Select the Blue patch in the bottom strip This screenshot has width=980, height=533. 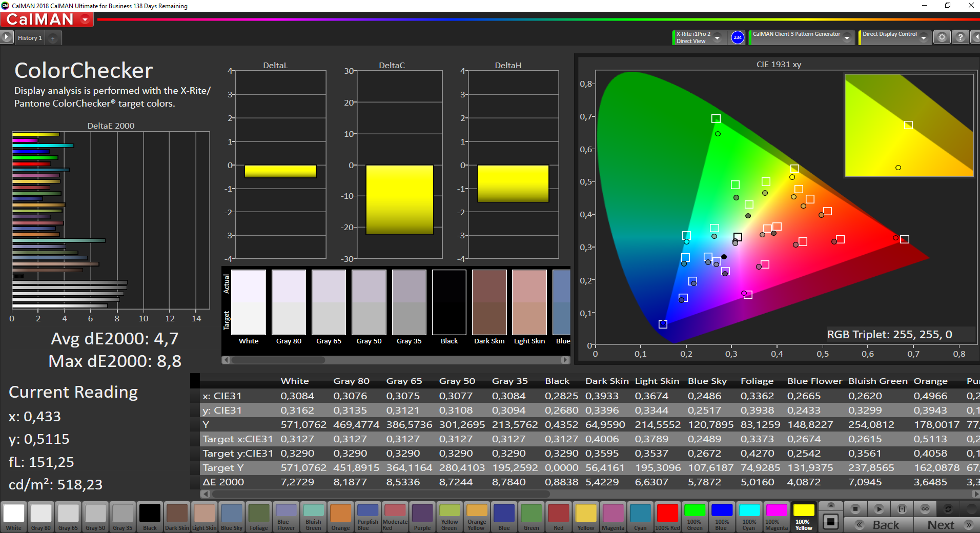[x=504, y=517]
